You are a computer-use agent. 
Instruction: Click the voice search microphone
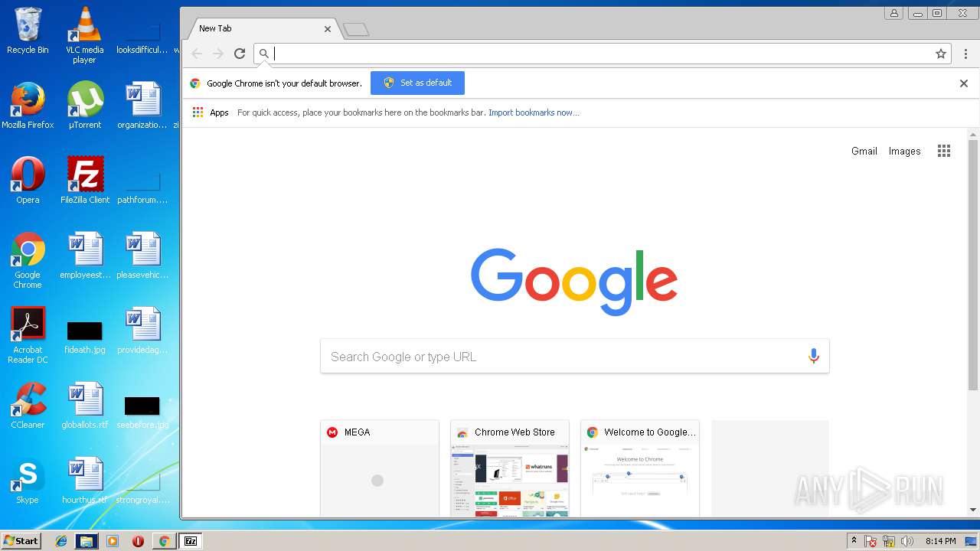pos(813,356)
